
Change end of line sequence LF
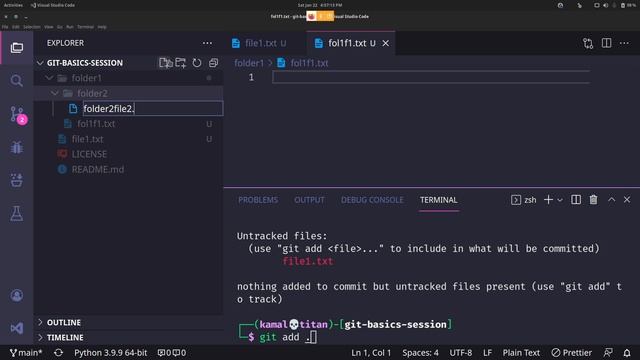click(x=487, y=353)
